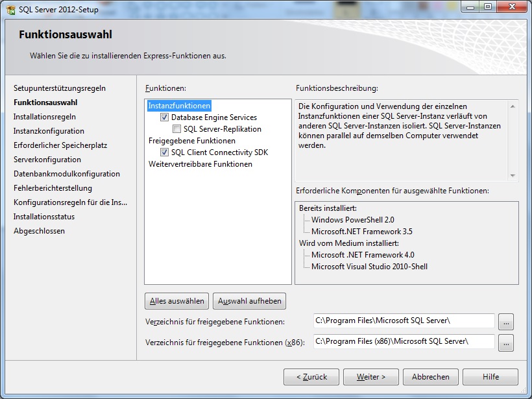This screenshot has height=399, width=532.
Task: Select Abgeschlossen step in sidebar
Action: coord(40,231)
